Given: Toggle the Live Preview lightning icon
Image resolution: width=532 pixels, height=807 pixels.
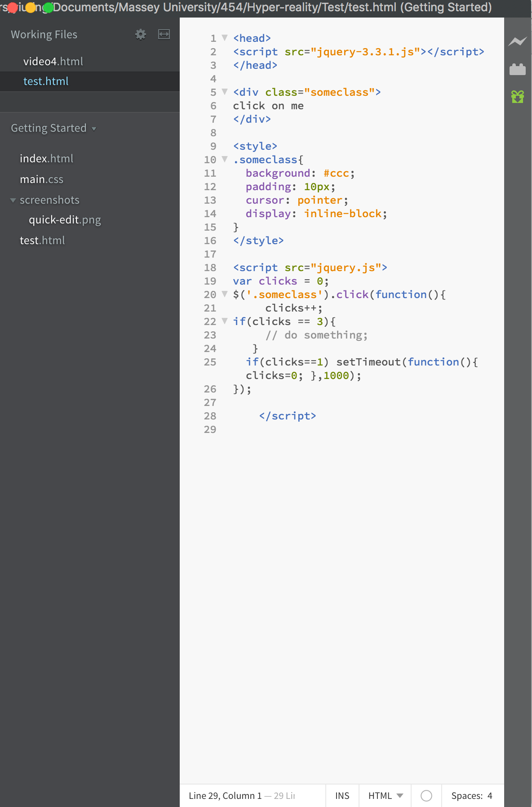Looking at the screenshot, I should pyautogui.click(x=518, y=42).
